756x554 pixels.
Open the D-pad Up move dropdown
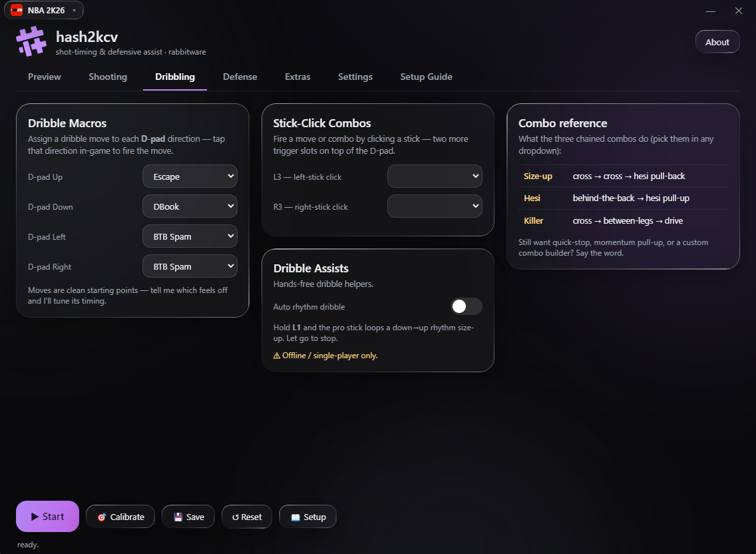click(x=190, y=176)
